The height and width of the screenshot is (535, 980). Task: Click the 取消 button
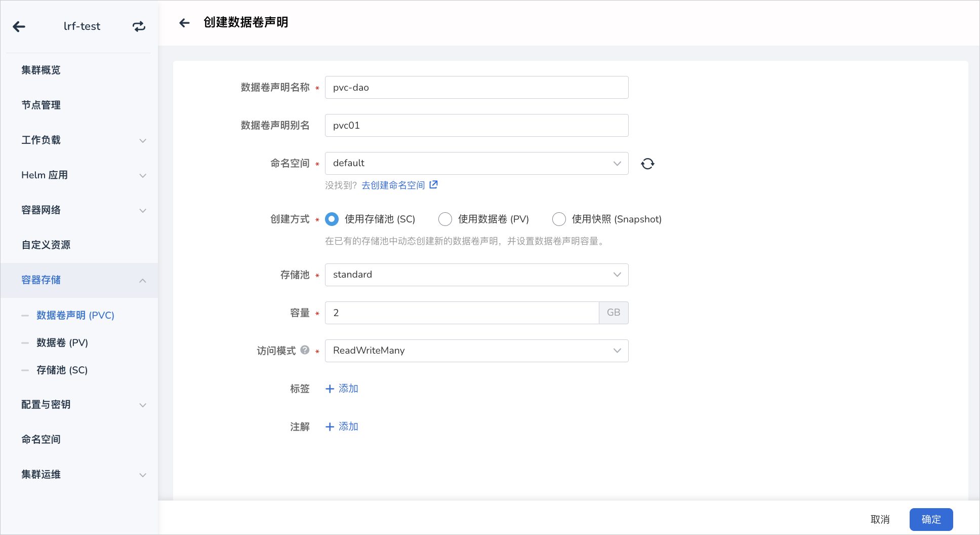[880, 519]
